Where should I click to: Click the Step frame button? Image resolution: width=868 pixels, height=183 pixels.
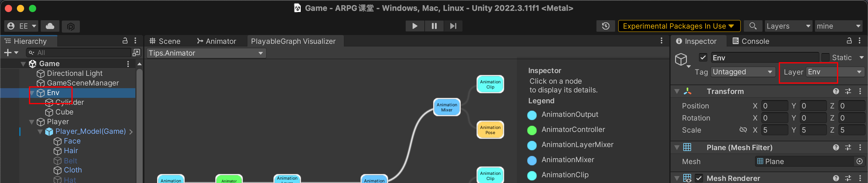(x=453, y=26)
